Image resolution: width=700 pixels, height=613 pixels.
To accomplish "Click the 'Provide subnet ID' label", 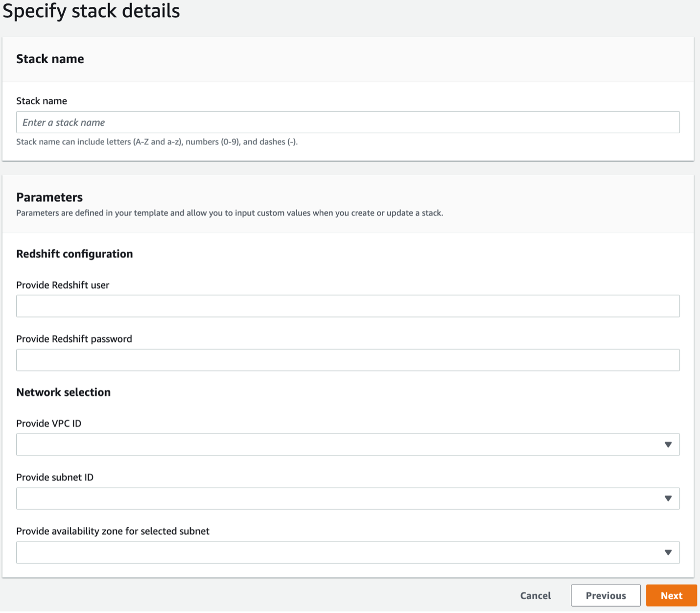I will pyautogui.click(x=55, y=477).
